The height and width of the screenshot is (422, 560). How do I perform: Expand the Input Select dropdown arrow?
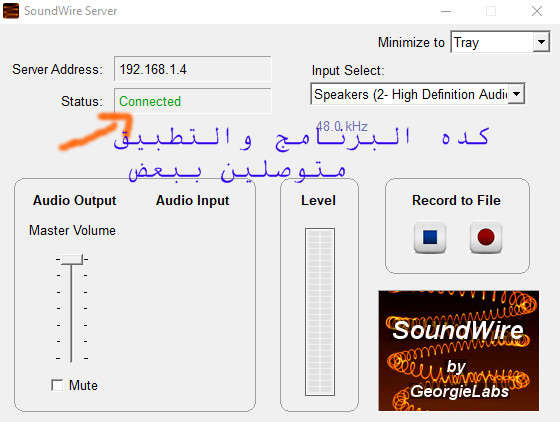(x=516, y=94)
